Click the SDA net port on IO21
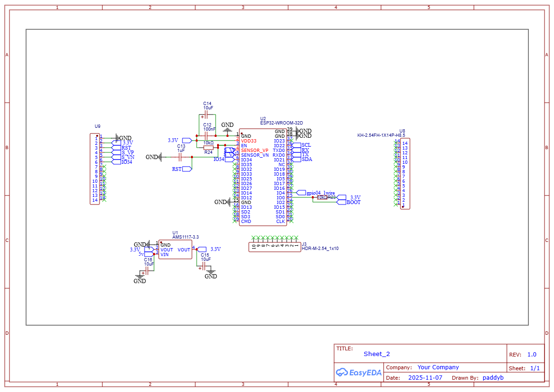Viewport: 554px width, 392px height. pos(297,160)
